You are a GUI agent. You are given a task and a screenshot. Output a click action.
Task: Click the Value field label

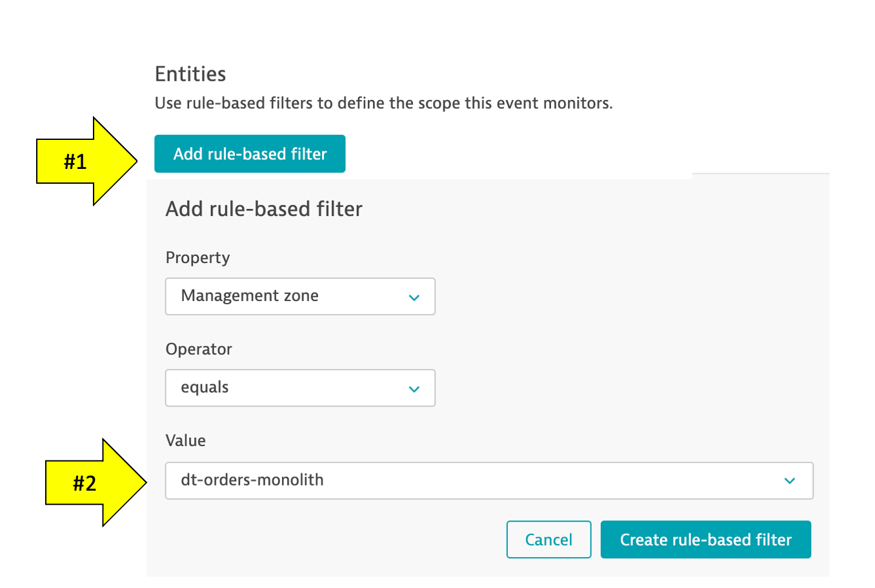(186, 441)
